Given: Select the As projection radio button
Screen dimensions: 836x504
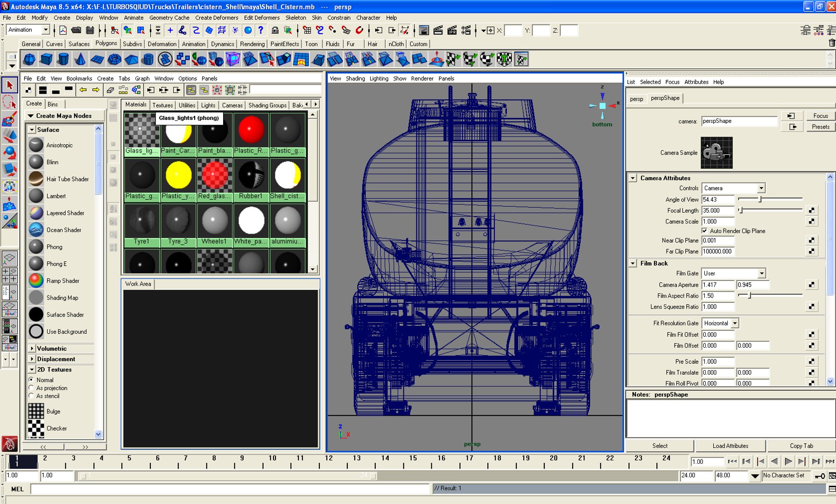Looking at the screenshot, I should click(31, 388).
